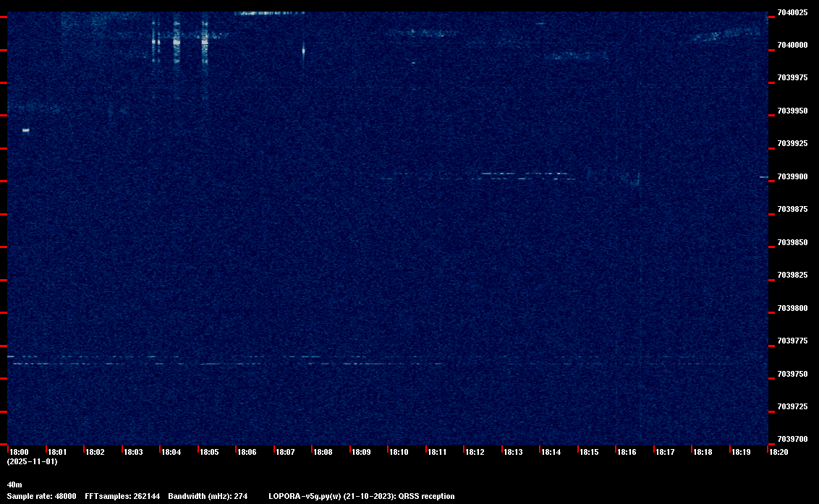
Task: Select the 7039800 frequency label
Action: pos(792,309)
